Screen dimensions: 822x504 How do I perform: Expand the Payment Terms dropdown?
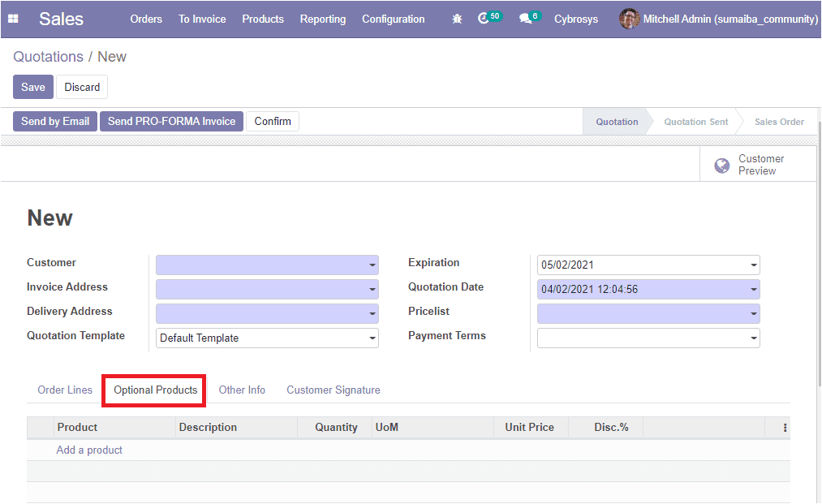[x=754, y=338]
